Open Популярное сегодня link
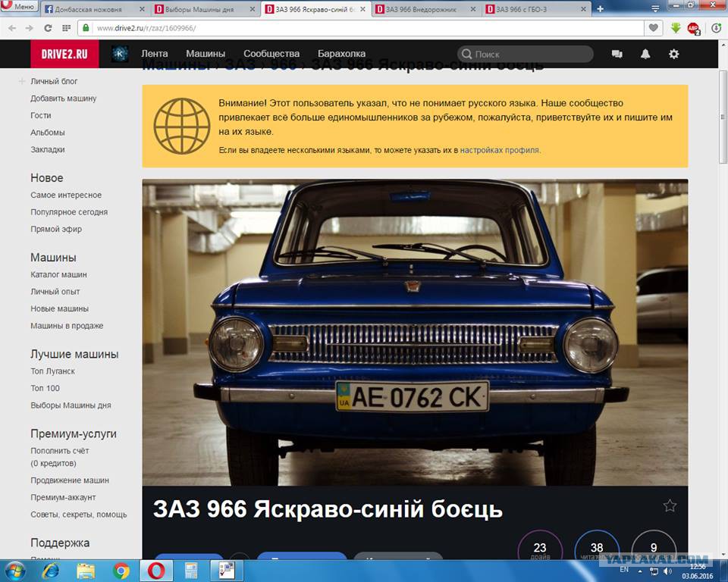Viewport: 728px width, 582px height. pos(69,212)
